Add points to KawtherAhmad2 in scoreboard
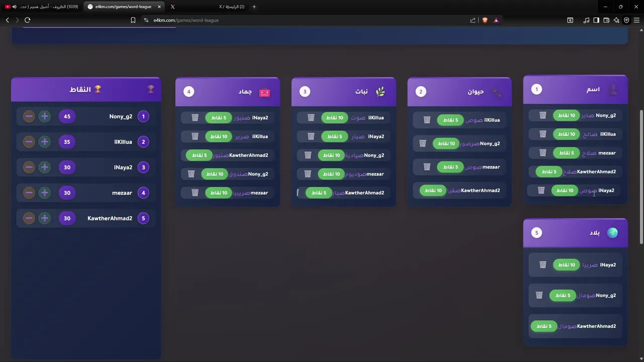This screenshot has width=644, height=362. tap(45, 218)
